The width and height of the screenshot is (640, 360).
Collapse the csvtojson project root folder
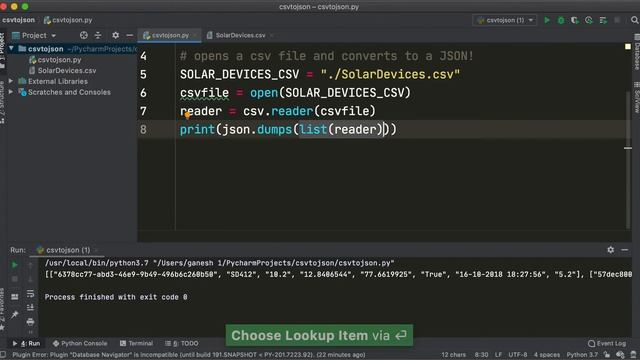click(x=11, y=49)
